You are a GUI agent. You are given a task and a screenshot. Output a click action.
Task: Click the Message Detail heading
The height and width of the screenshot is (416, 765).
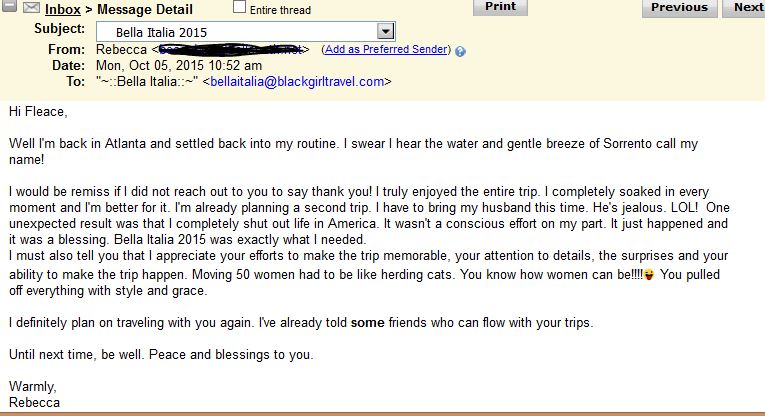tap(145, 9)
